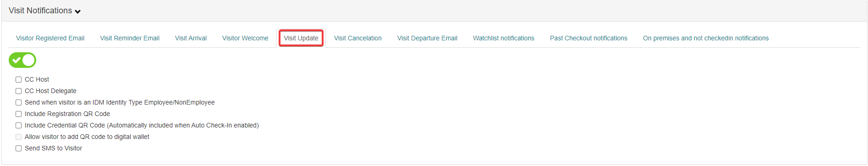Open the Visitor Registered Email tab
This screenshot has height=166, width=868.
pos(50,38)
